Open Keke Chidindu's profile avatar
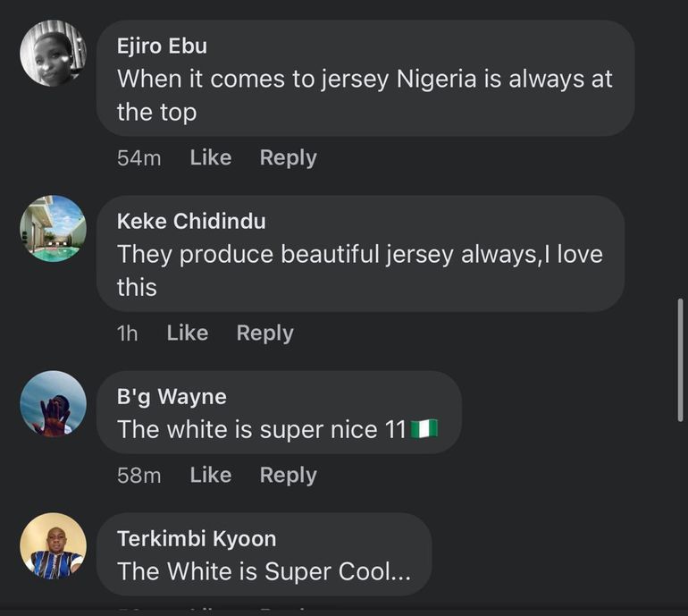This screenshot has height=616, width=688. pos(53,228)
